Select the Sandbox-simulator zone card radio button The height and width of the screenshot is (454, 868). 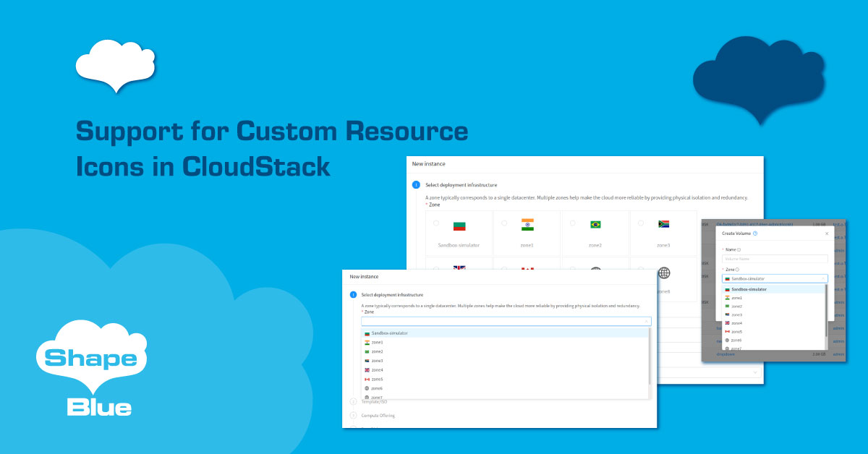pyautogui.click(x=435, y=223)
